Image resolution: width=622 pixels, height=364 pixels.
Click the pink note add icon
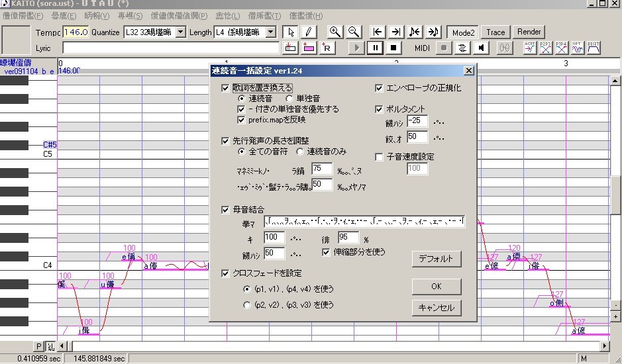pyautogui.click(x=308, y=48)
